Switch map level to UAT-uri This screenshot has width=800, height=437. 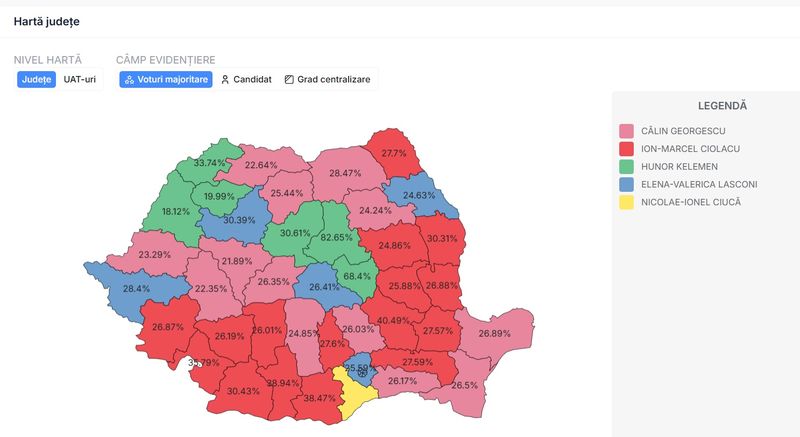tap(80, 79)
